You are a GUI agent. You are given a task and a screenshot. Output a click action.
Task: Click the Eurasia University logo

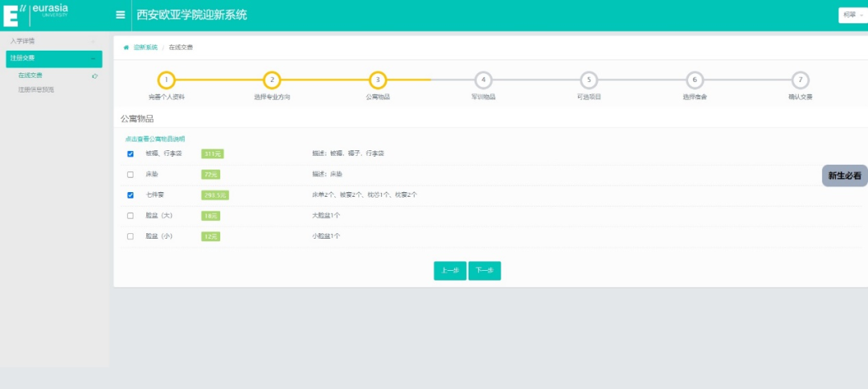(36, 14)
